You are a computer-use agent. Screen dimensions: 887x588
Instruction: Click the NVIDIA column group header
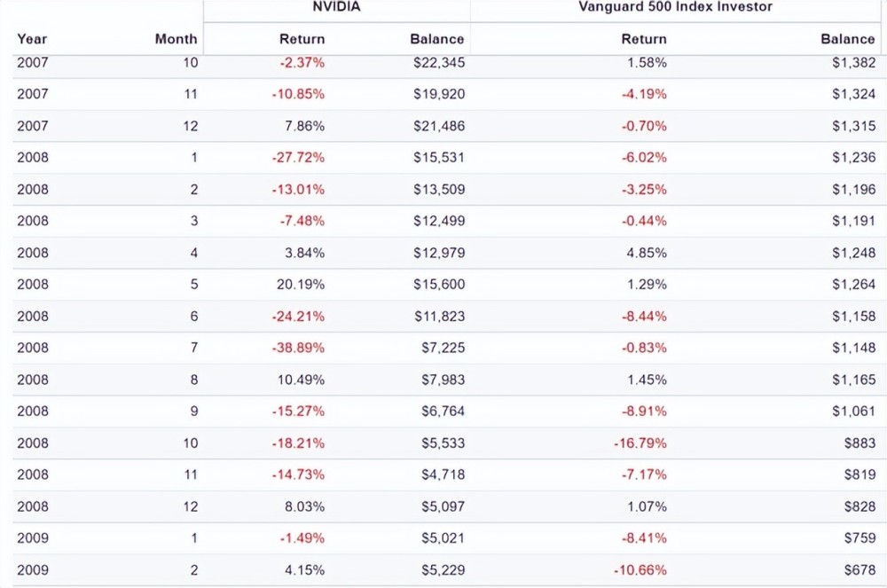[x=336, y=7]
